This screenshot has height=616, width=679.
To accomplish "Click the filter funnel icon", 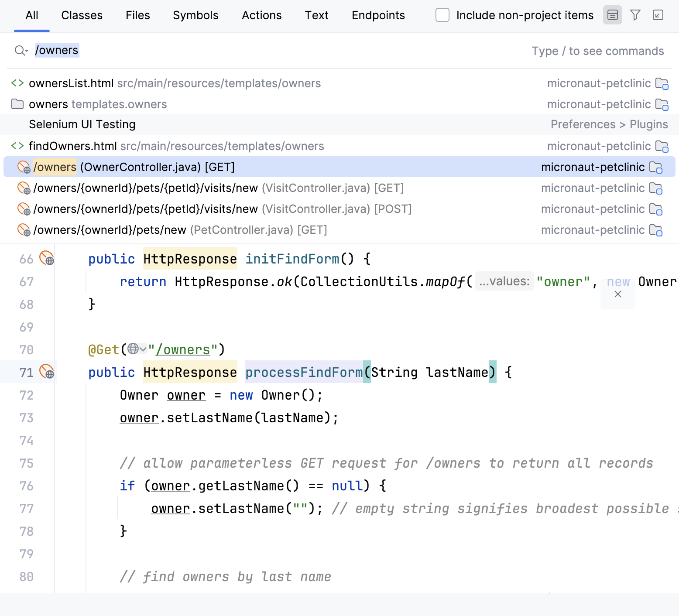I will (x=635, y=15).
